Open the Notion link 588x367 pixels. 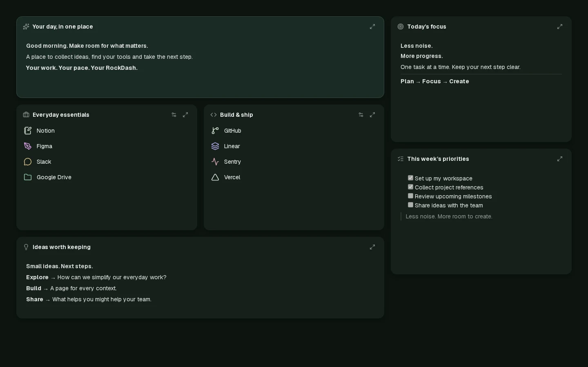[46, 131]
